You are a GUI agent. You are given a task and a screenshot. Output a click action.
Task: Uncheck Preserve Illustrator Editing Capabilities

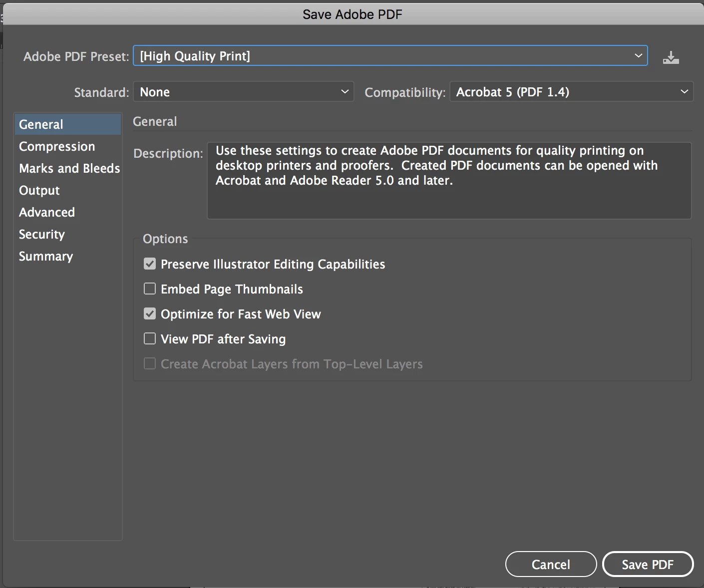click(x=150, y=264)
